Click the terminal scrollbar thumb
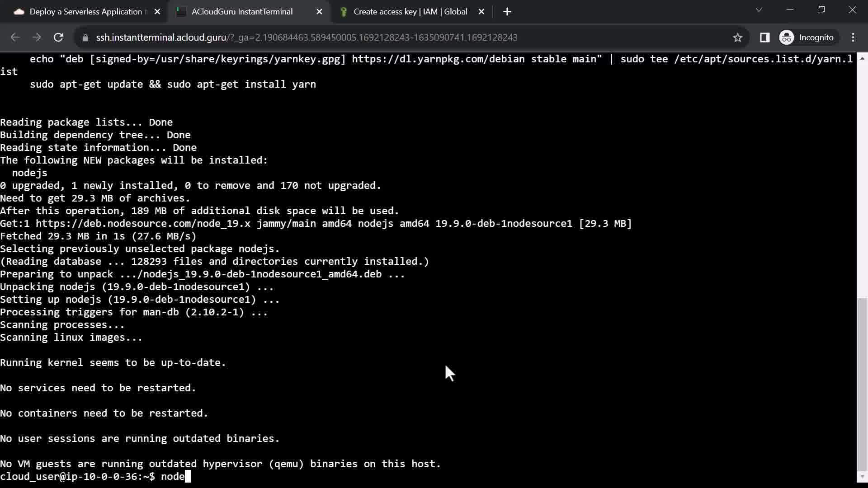Screen dimensions: 868x488 coord(862,384)
